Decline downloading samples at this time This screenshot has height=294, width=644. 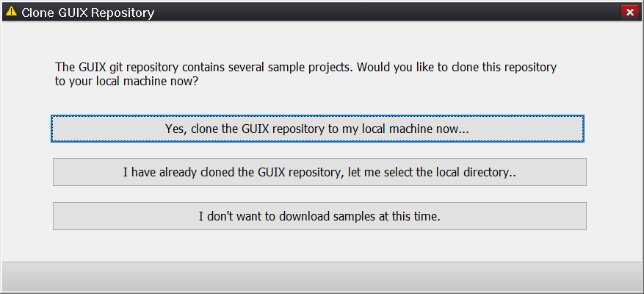pyautogui.click(x=319, y=216)
